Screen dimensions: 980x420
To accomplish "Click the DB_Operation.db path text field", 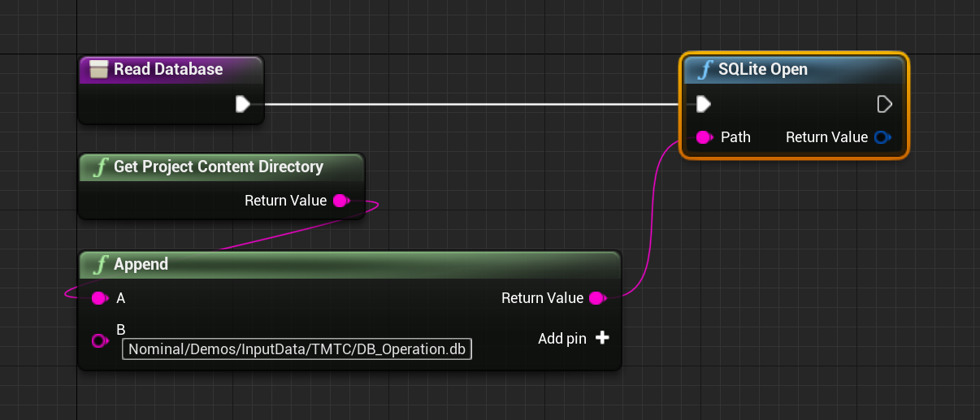I will click(297, 349).
